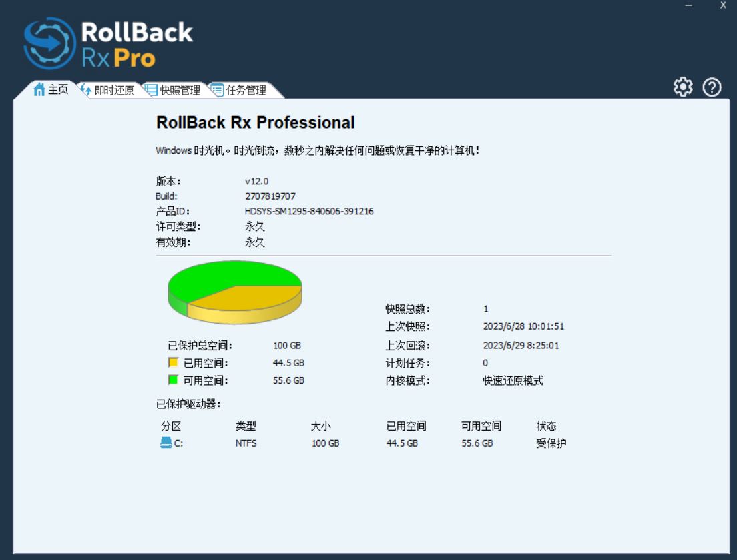Screen dimensions: 737x560
Task: Click the 大小 column header
Action: [321, 426]
